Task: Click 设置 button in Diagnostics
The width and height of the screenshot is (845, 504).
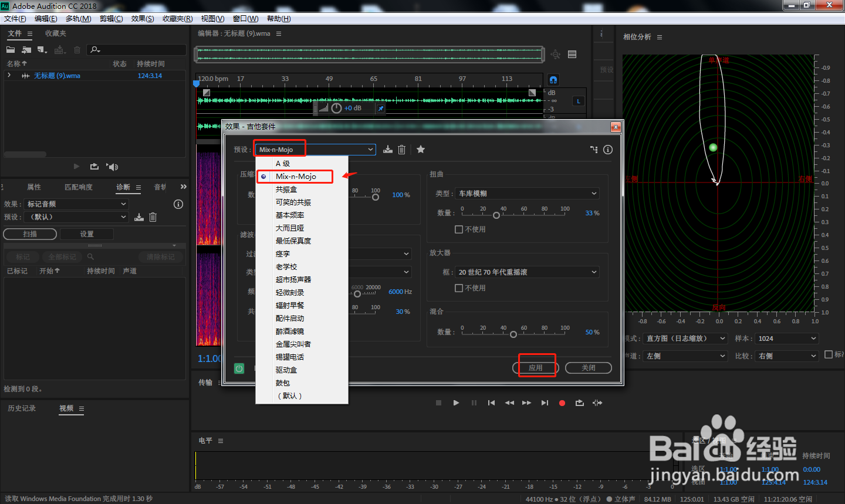Action: pyautogui.click(x=87, y=234)
